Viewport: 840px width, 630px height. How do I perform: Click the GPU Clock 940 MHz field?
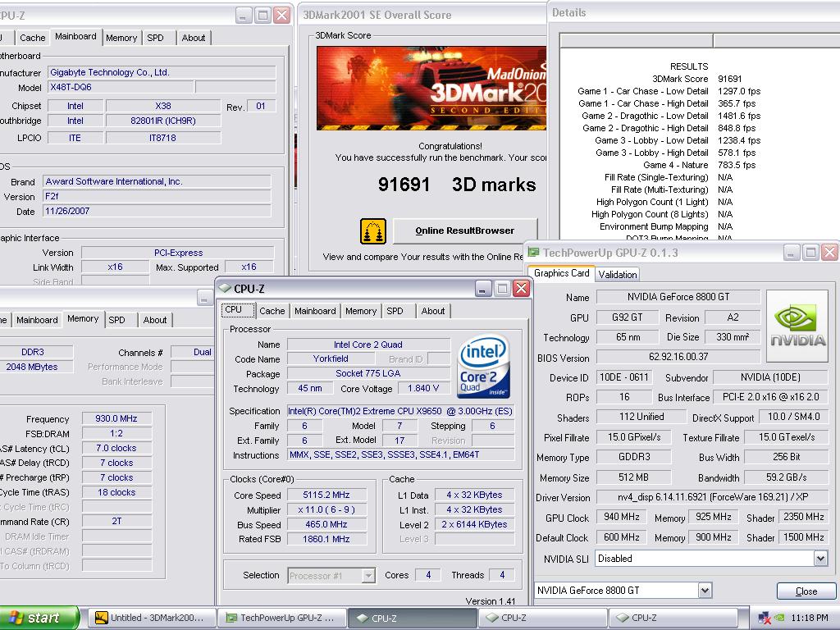point(622,517)
